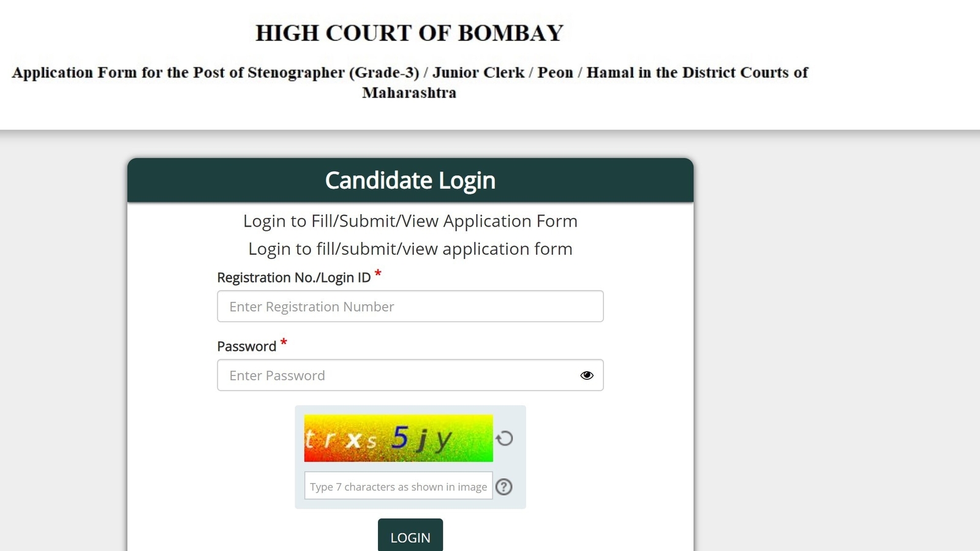Viewport: 980px width, 551px height.
Task: Click the colorful captcha image
Action: coord(399,438)
